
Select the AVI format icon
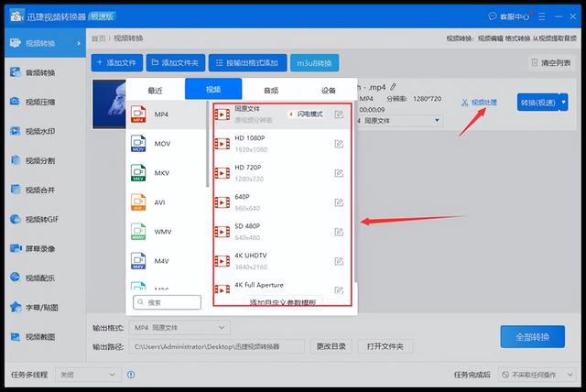[x=138, y=202]
